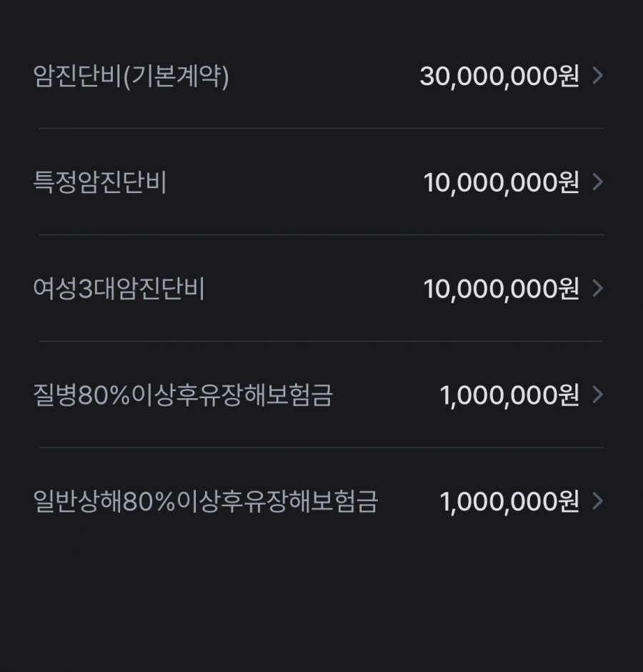This screenshot has height=672, width=643.
Task: Select 암진단비(기본계약) label
Action: 131,76
